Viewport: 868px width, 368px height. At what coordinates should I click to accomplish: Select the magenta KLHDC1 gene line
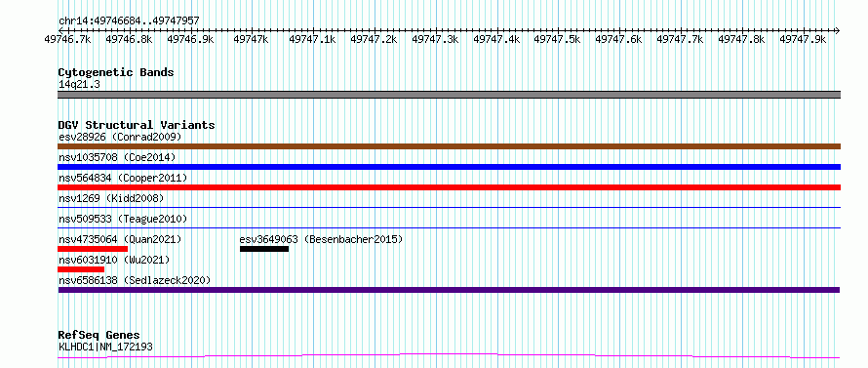click(x=449, y=356)
